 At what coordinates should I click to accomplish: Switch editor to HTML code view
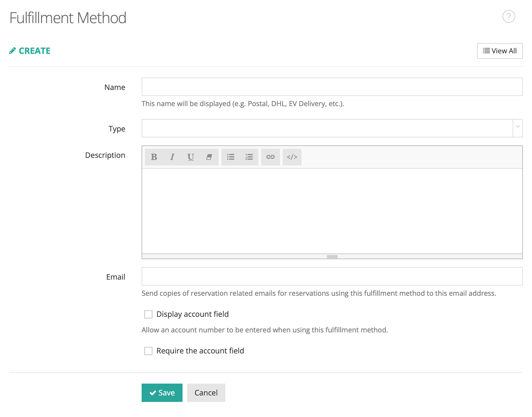pyautogui.click(x=292, y=157)
